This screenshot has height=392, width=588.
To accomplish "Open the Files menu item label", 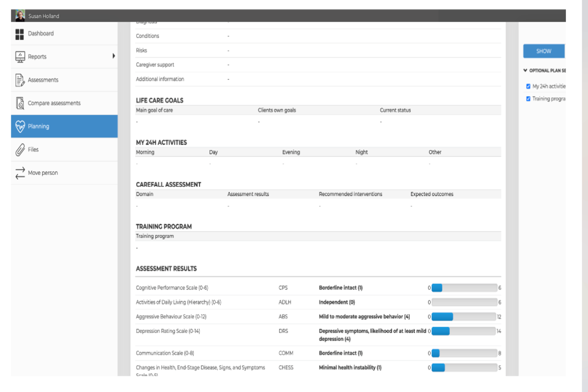I will point(33,150).
